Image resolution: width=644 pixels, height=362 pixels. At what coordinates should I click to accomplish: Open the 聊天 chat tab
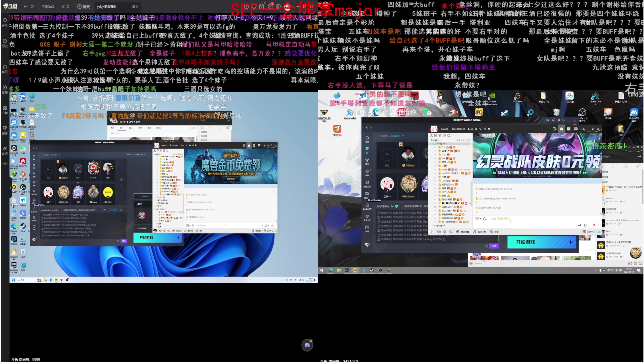(x=84, y=7)
